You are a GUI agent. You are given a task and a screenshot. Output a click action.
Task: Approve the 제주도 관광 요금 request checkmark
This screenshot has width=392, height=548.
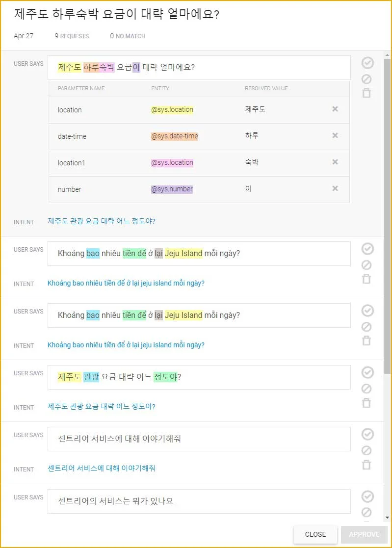point(367,372)
